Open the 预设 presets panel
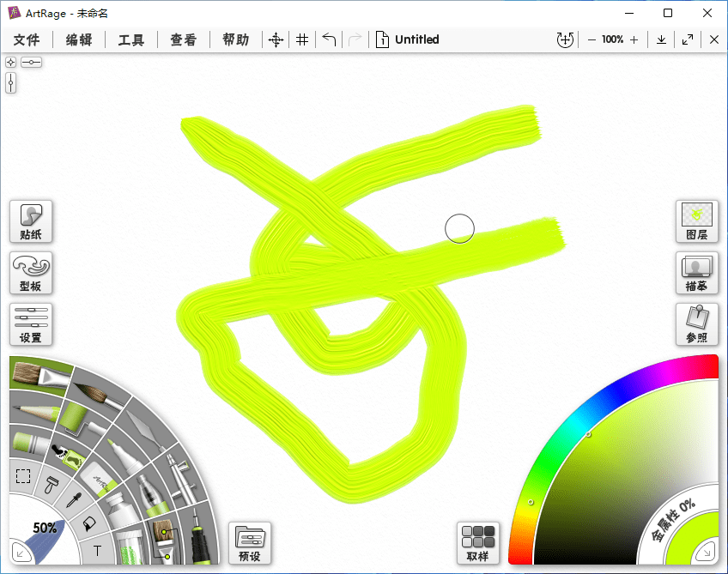The width and height of the screenshot is (728, 574). (x=249, y=543)
